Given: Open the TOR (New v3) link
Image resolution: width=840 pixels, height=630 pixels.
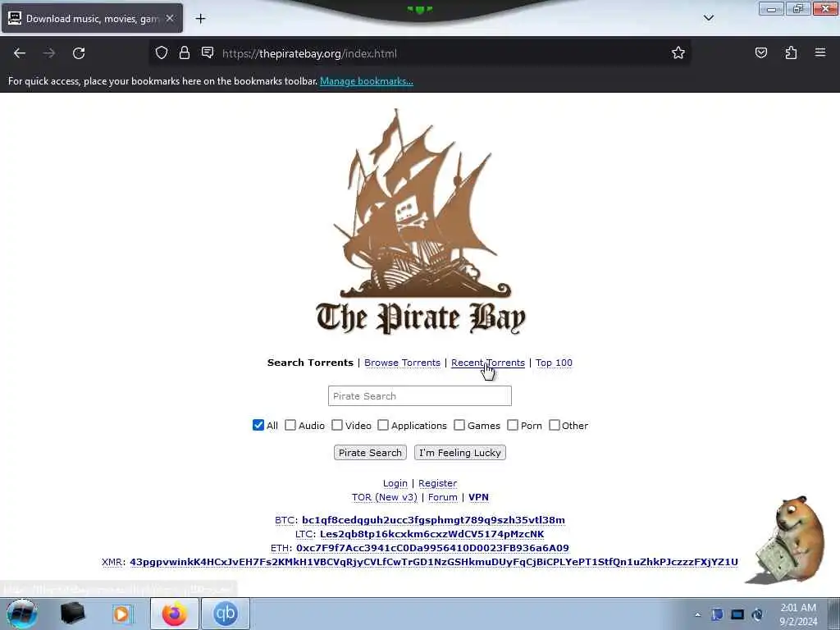Looking at the screenshot, I should 385,497.
